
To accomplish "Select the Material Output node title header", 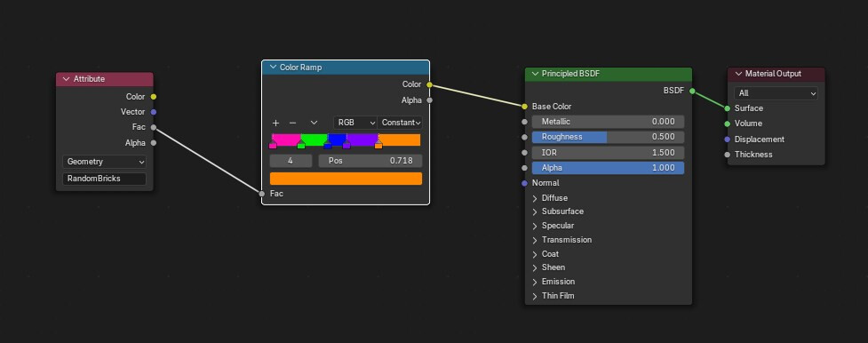I will point(776,74).
